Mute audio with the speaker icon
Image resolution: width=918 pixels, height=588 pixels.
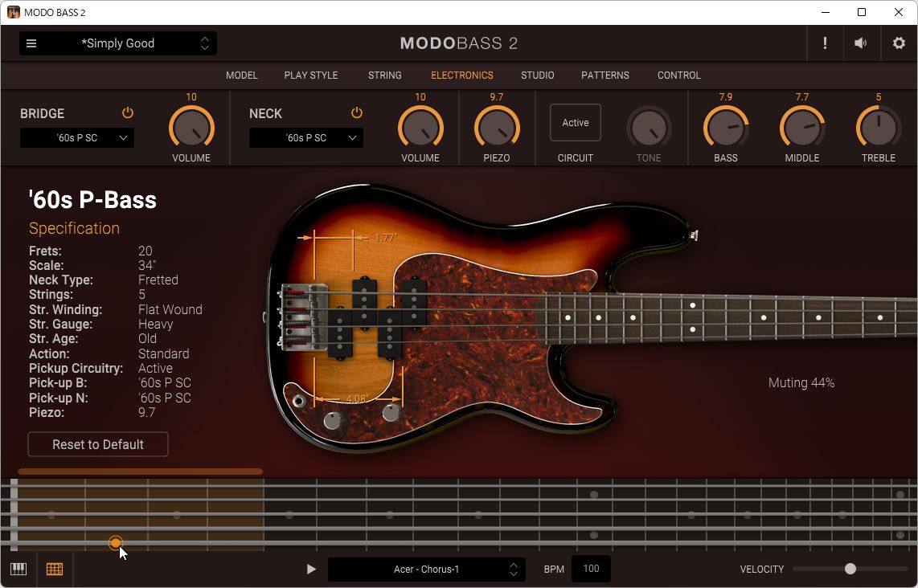click(861, 43)
